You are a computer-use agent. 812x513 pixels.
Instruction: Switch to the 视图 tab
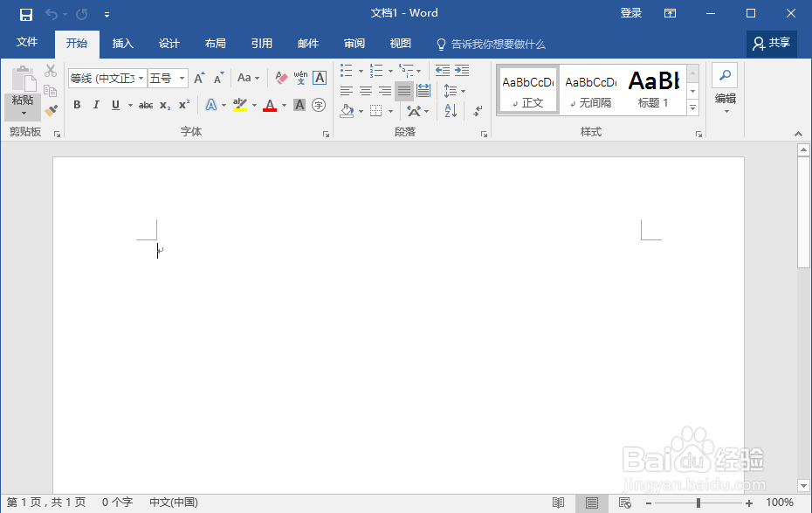[x=400, y=44]
